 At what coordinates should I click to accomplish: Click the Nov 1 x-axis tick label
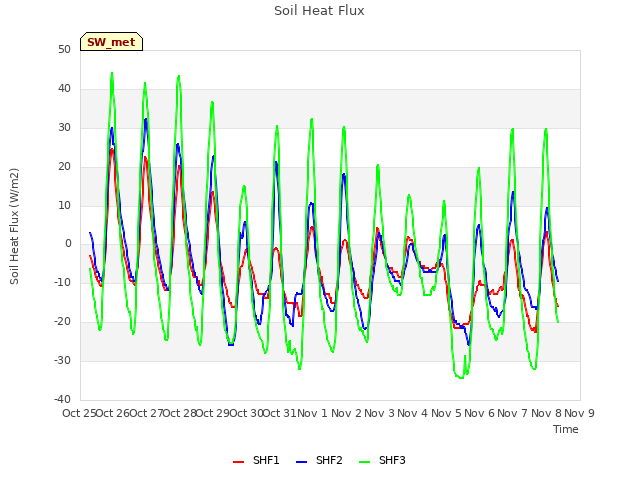[x=312, y=413]
